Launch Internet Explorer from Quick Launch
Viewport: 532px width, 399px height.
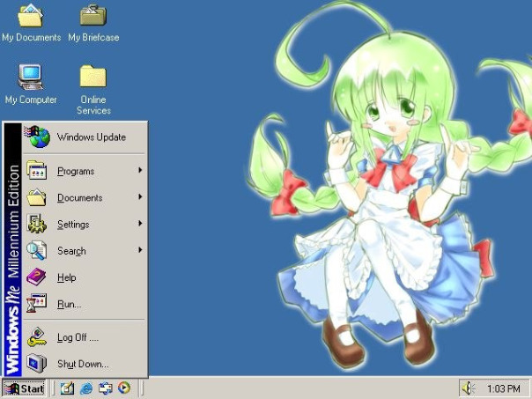[x=86, y=388]
